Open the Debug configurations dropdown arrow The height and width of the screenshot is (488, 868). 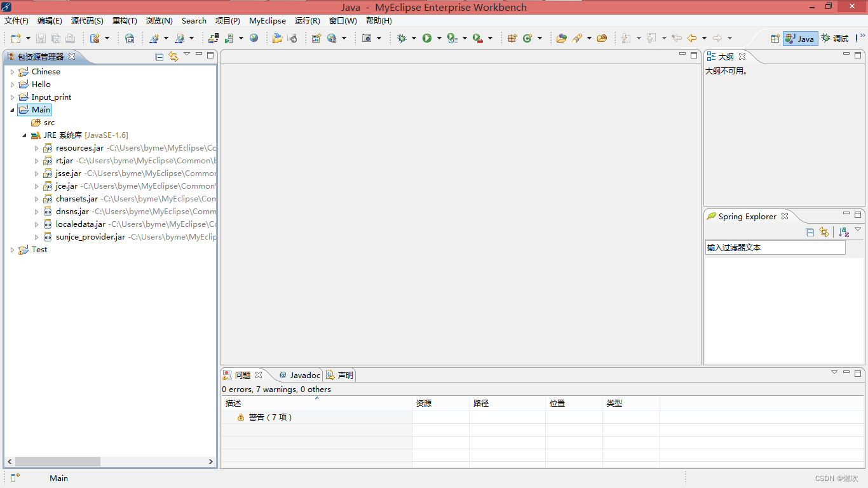(x=414, y=38)
